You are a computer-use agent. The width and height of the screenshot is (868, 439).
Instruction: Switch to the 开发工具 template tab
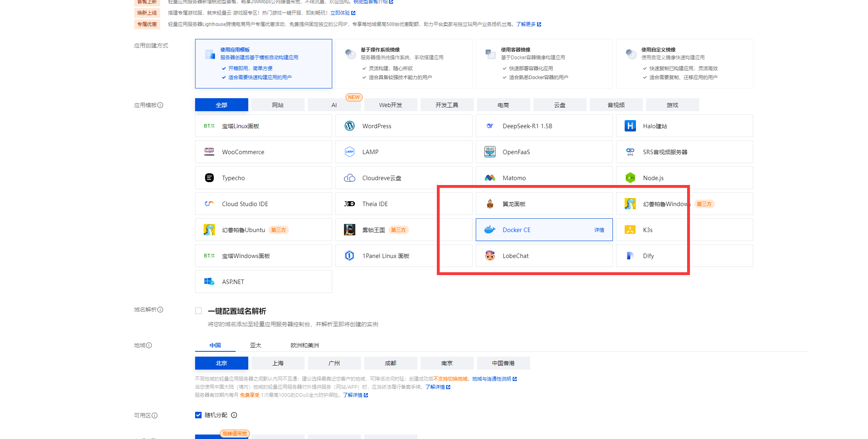tap(447, 105)
